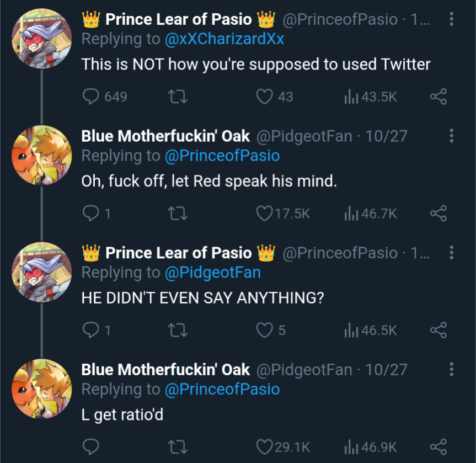The image size is (476, 463).
Task: Like the "L get ratio'd" tweet
Action: 265,446
